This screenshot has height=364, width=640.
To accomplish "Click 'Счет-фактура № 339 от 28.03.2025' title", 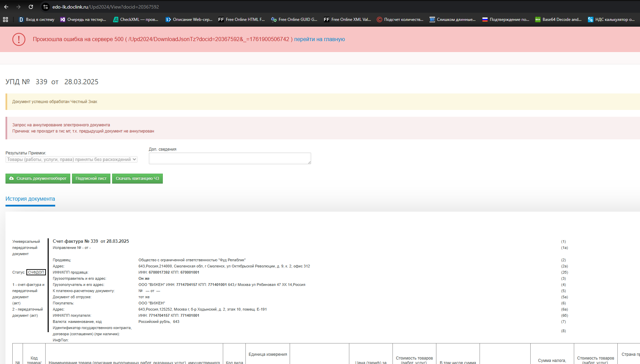I will pos(91,241).
